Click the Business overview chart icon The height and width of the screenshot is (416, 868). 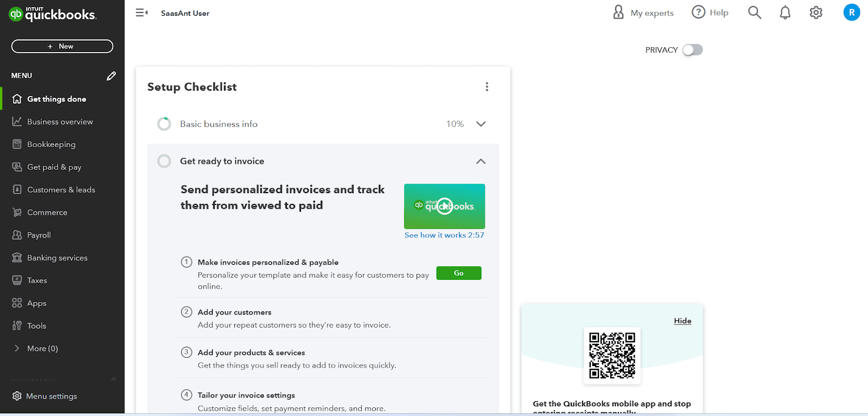(17, 121)
